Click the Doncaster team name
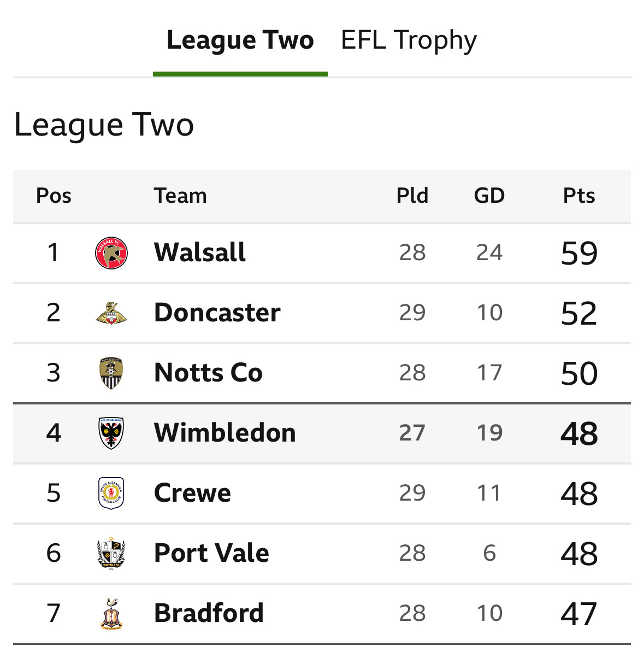 (x=217, y=313)
